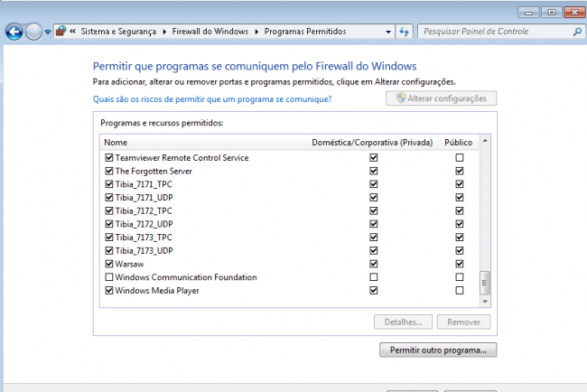Maximize the window
Image resolution: width=587 pixels, height=392 pixels.
tap(552, 13)
